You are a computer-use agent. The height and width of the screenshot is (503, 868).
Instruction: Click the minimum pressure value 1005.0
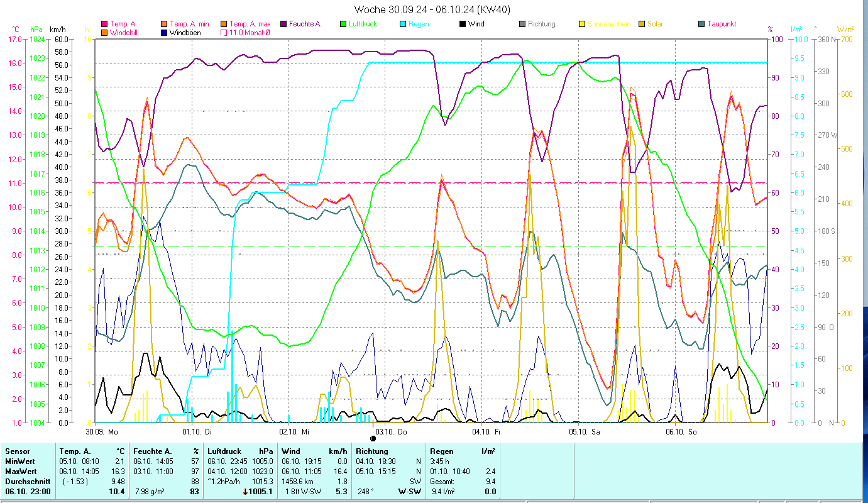(x=263, y=462)
